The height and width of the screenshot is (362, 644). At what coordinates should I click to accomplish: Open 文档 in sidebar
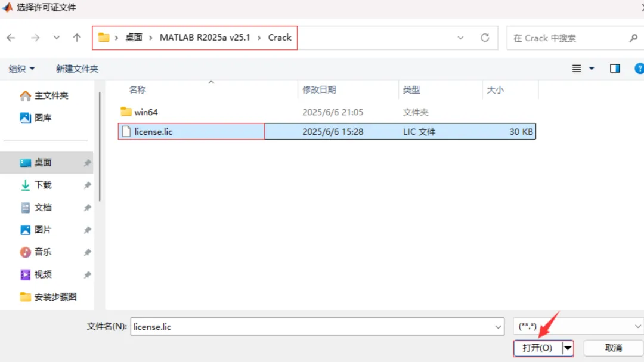click(36, 207)
